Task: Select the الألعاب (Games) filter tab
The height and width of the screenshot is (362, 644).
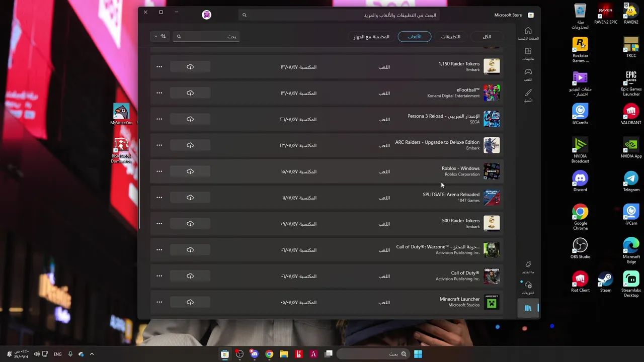Action: [x=415, y=37]
